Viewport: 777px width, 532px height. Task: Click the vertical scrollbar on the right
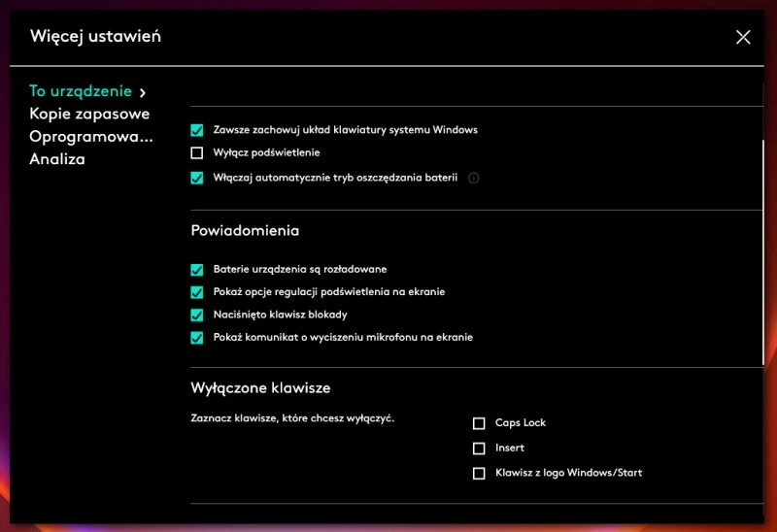[x=763, y=252]
